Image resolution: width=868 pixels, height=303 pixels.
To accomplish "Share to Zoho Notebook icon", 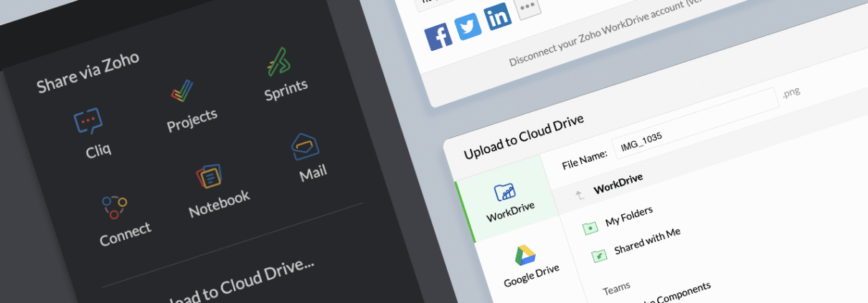I will coord(208,177).
